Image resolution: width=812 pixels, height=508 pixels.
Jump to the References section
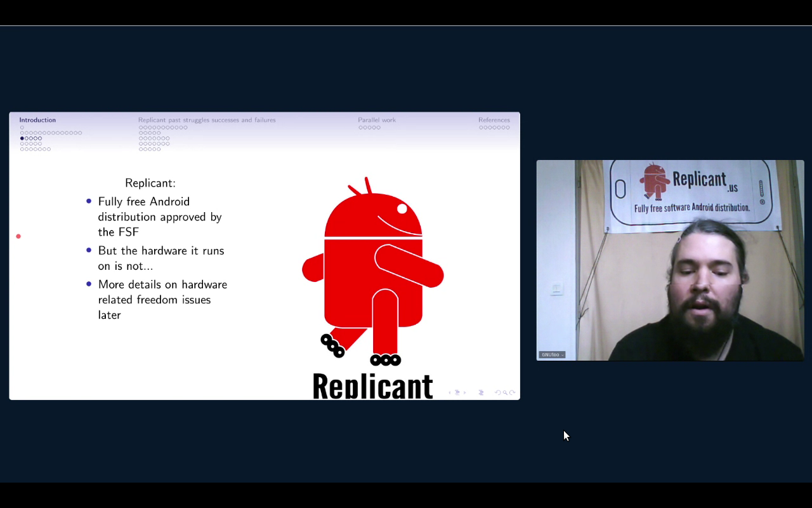click(x=494, y=120)
